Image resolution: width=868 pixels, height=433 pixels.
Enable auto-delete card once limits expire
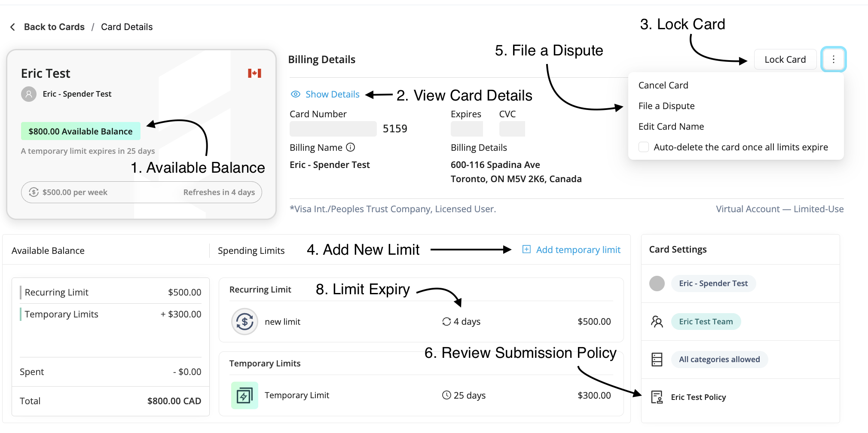coord(644,147)
